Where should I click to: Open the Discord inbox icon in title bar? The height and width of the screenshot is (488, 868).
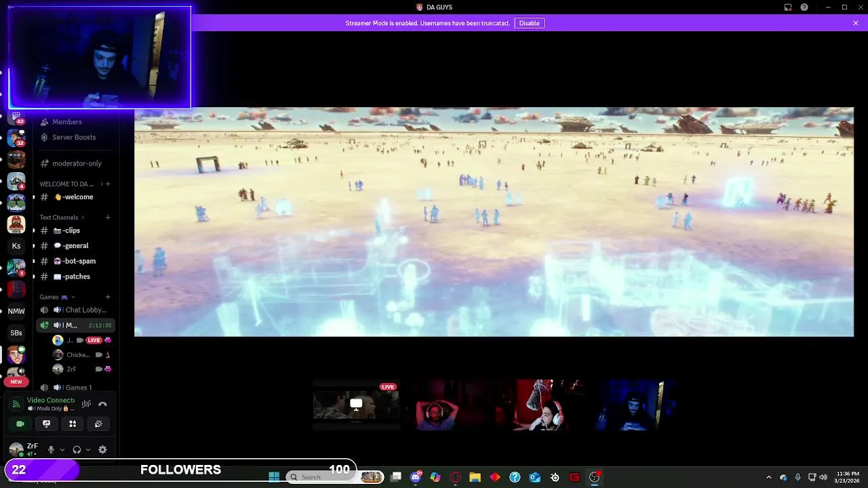pyautogui.click(x=788, y=7)
